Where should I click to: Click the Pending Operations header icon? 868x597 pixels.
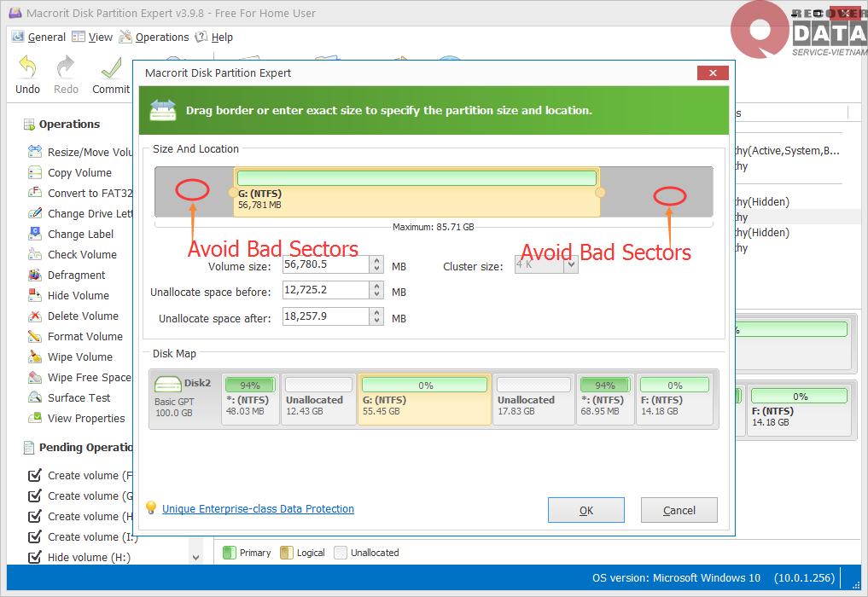29,447
